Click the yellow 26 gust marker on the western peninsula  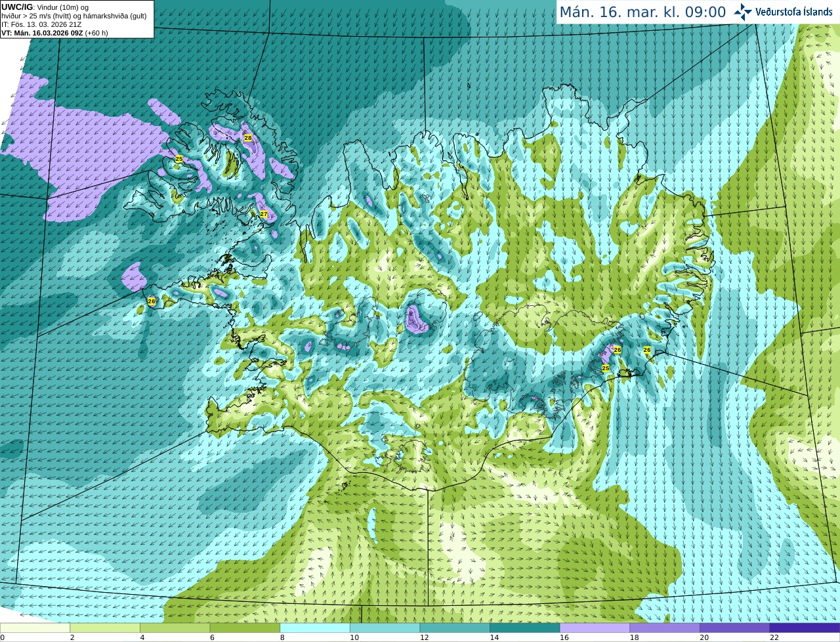(x=152, y=301)
